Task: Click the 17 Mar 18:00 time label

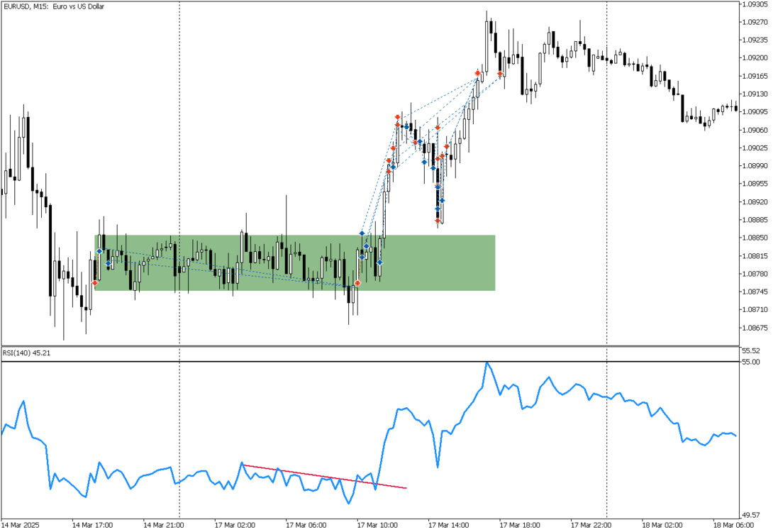Action: point(519,525)
